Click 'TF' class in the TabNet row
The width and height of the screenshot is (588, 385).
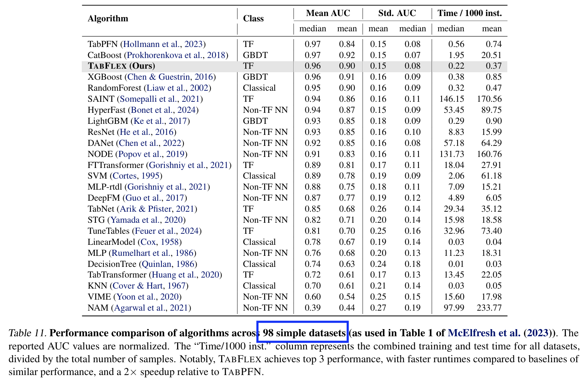[x=248, y=209]
